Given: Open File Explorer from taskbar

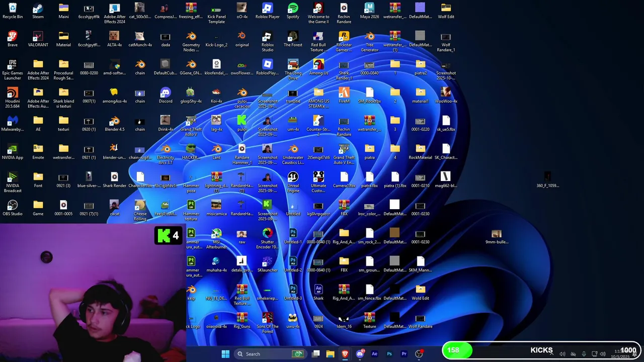Looking at the screenshot, I should pos(330,354).
